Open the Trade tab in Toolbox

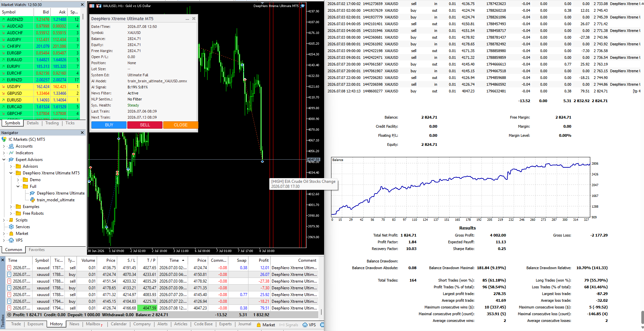[16, 324]
